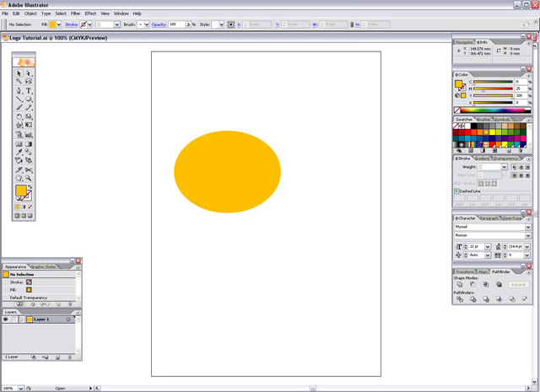The height and width of the screenshot is (392, 540).
Task: Open the Stroke dropdown in control bar
Action: point(89,24)
